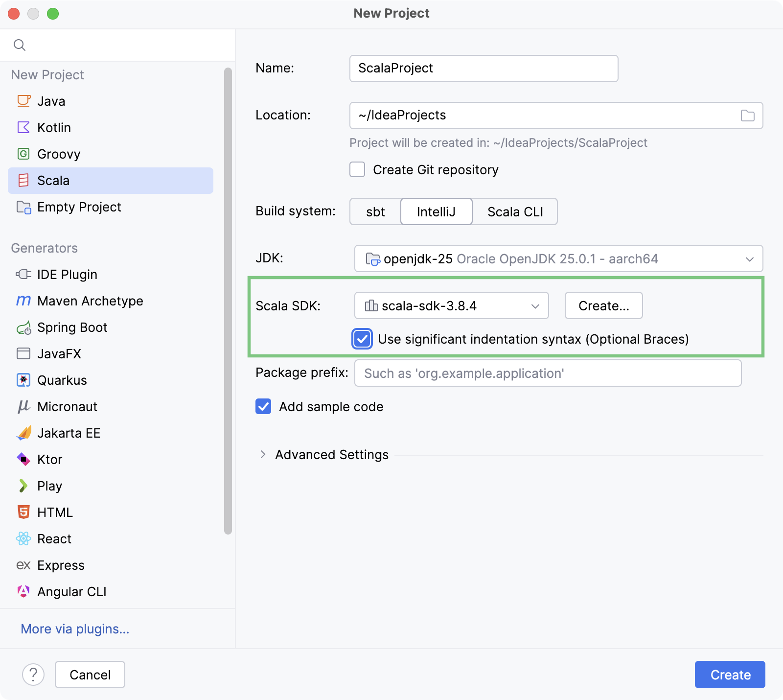Viewport: 783px width, 700px height.
Task: Click the Express ex icon
Action: pyautogui.click(x=23, y=565)
